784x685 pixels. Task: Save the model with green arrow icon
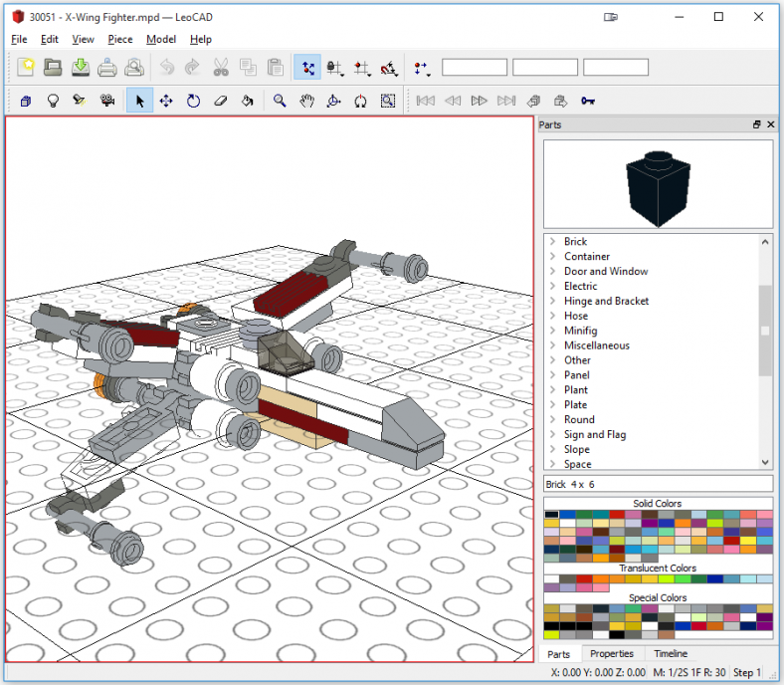(x=80, y=67)
